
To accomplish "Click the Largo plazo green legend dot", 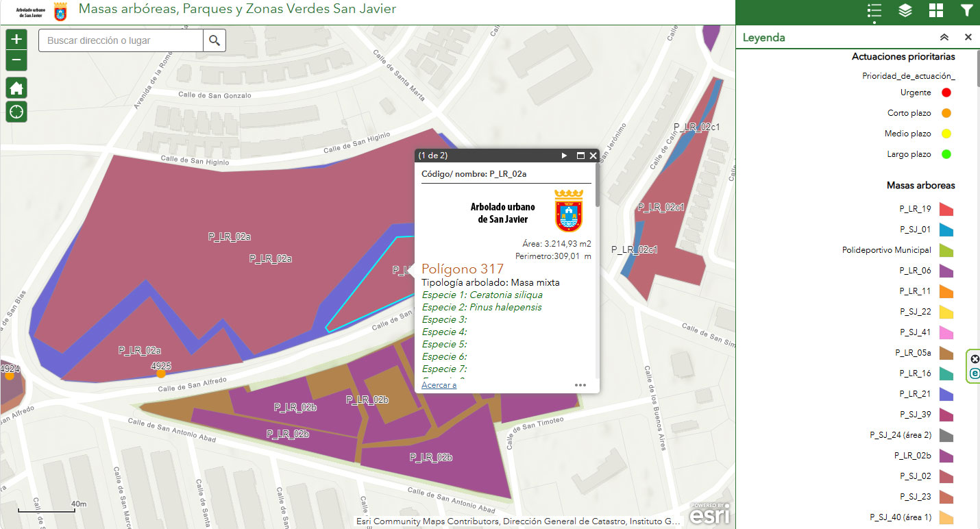I will [946, 154].
